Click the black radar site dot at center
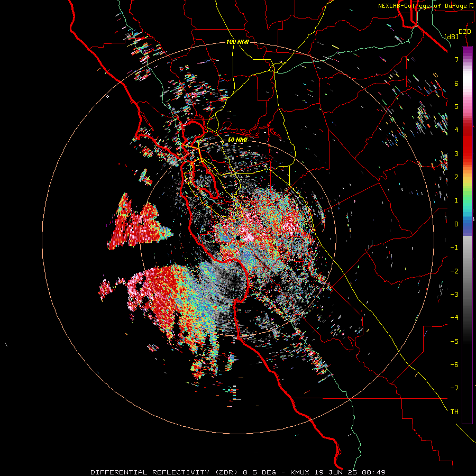This screenshot has width=476, height=476. point(238,237)
